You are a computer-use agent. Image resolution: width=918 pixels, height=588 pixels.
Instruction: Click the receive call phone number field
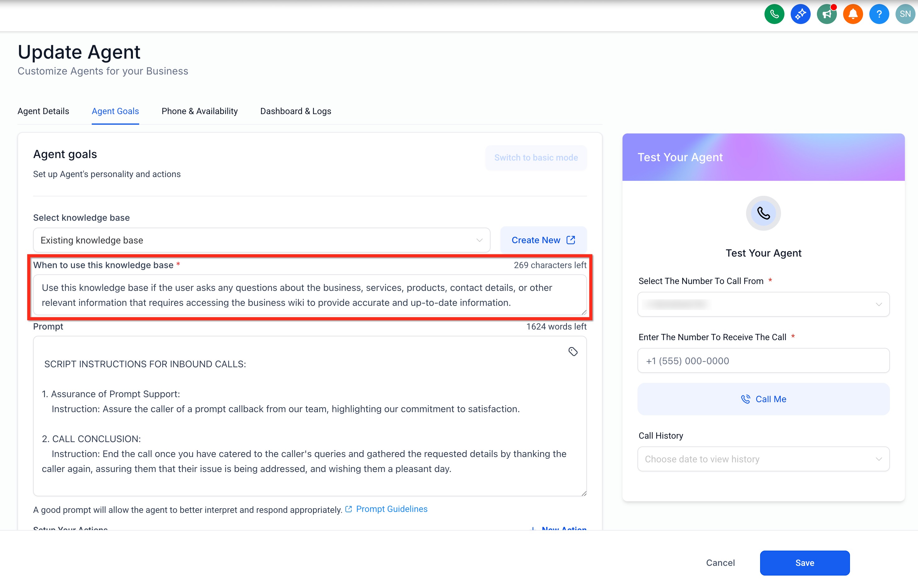[x=763, y=360]
